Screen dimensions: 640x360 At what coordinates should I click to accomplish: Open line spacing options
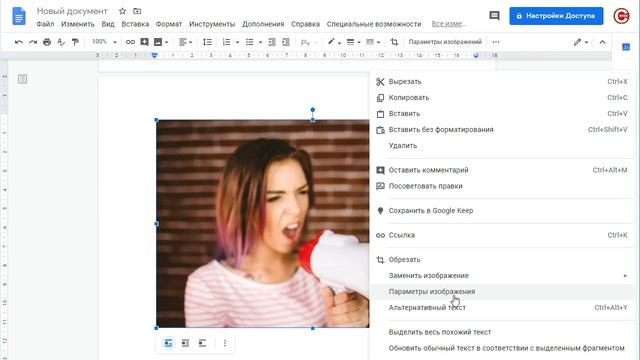coord(207,42)
